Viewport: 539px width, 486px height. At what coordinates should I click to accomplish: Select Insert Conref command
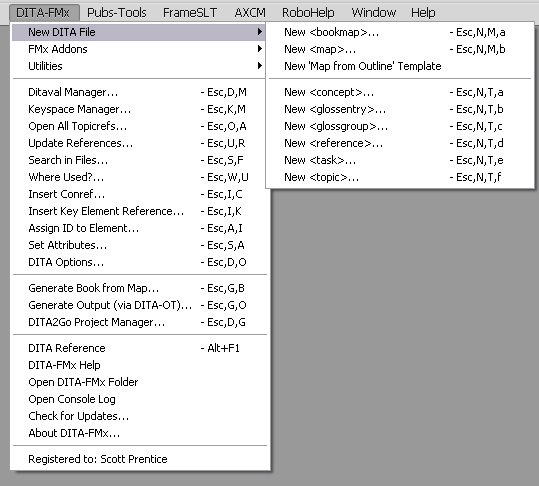tap(140, 194)
